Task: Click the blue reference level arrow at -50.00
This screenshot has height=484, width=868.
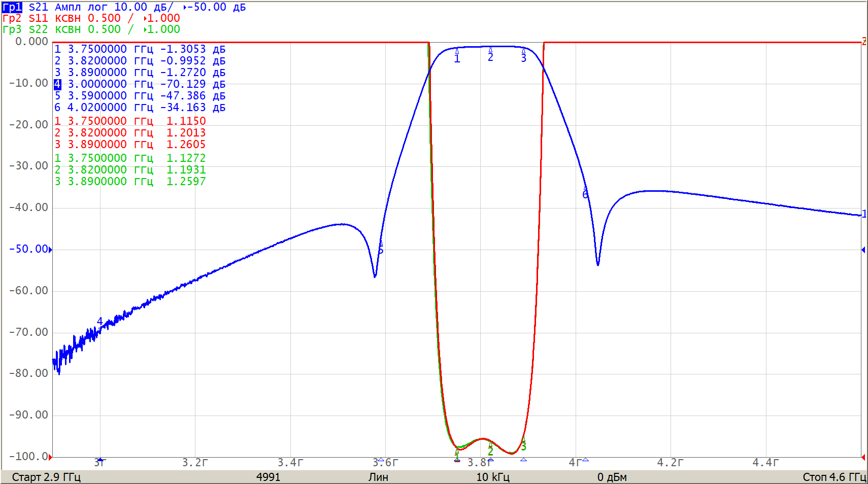Action: coord(50,250)
